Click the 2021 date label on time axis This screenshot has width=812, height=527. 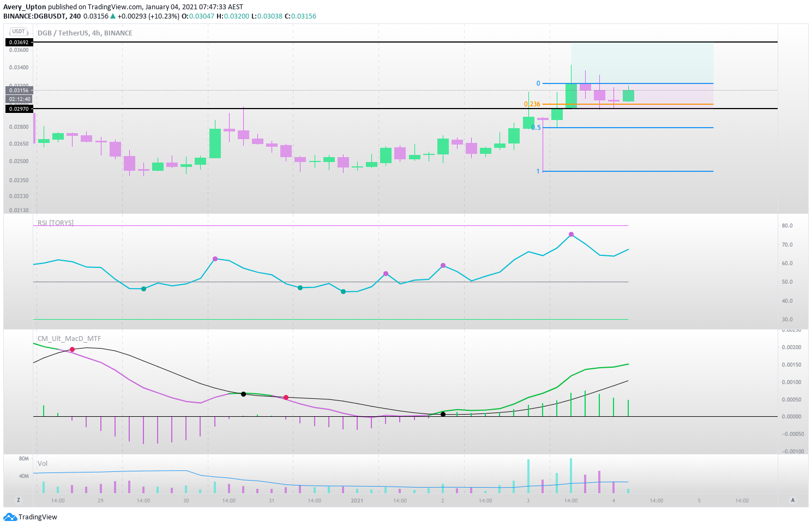pos(357,500)
